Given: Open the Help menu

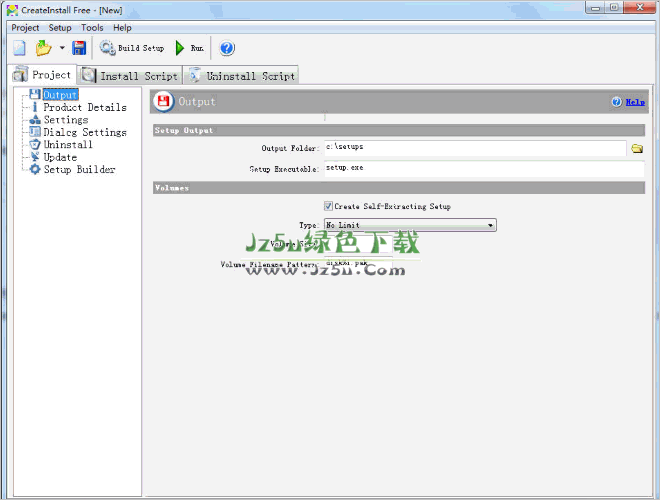Looking at the screenshot, I should click(122, 28).
